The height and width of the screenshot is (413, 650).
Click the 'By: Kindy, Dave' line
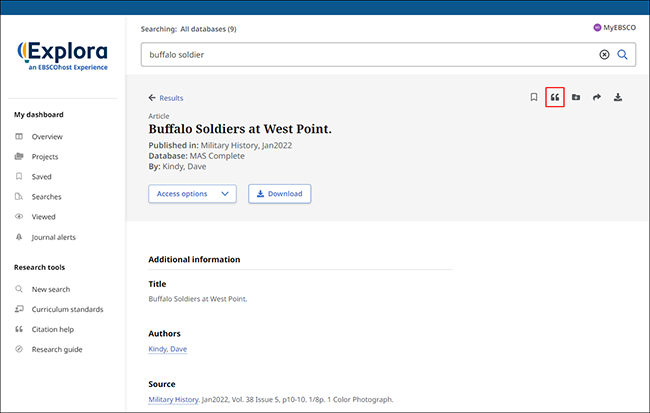point(177,166)
